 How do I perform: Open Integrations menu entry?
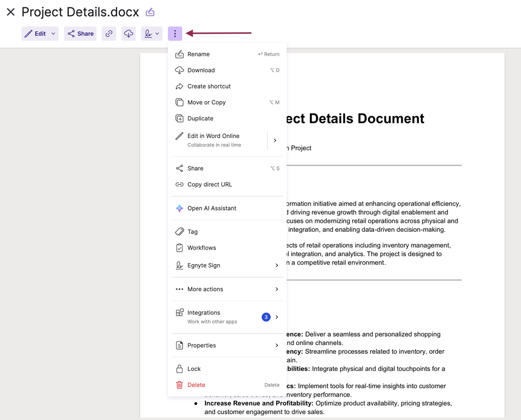coord(227,317)
